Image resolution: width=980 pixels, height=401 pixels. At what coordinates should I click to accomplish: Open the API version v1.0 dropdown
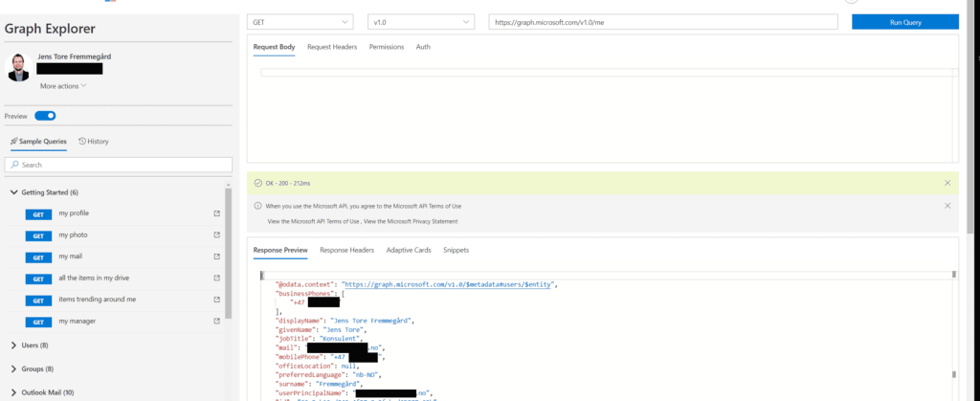(421, 22)
